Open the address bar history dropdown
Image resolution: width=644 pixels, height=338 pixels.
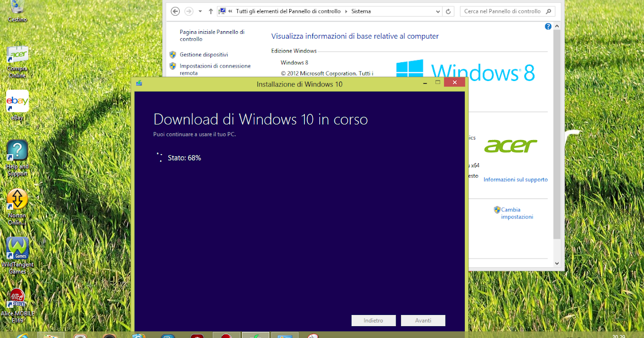437,11
